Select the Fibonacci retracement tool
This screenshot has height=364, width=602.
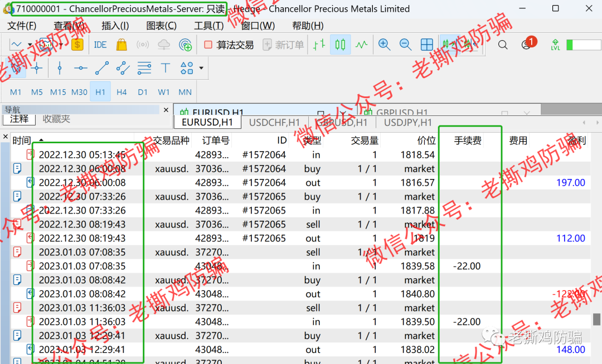click(144, 69)
